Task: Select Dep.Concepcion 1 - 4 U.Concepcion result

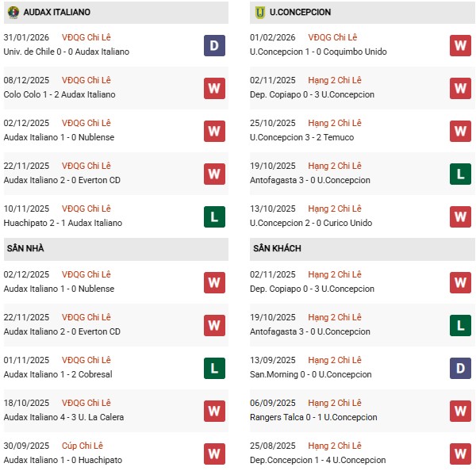Action: click(317, 460)
